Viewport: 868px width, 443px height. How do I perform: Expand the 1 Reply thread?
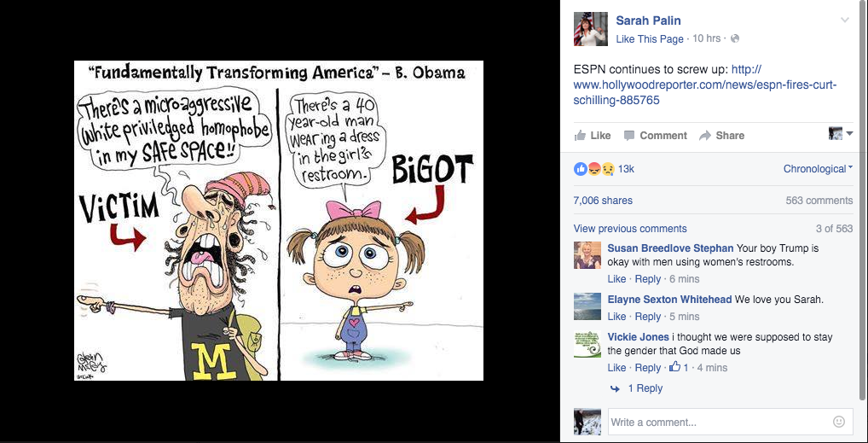[x=645, y=388]
